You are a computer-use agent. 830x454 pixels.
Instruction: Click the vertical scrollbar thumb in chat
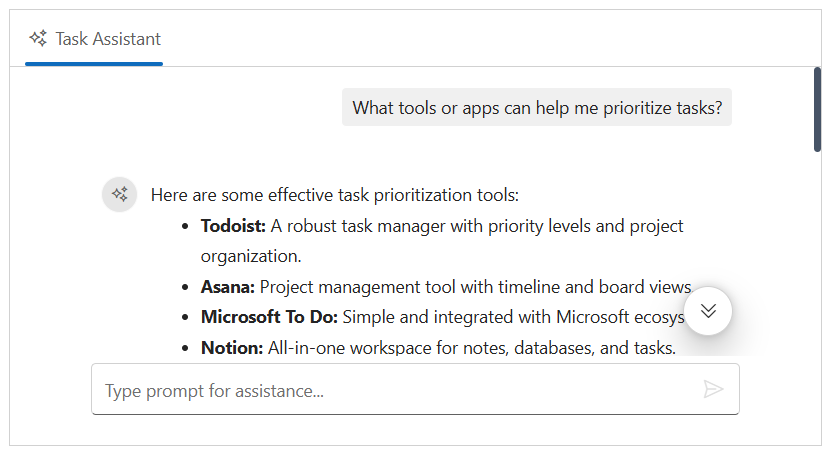[x=817, y=110]
